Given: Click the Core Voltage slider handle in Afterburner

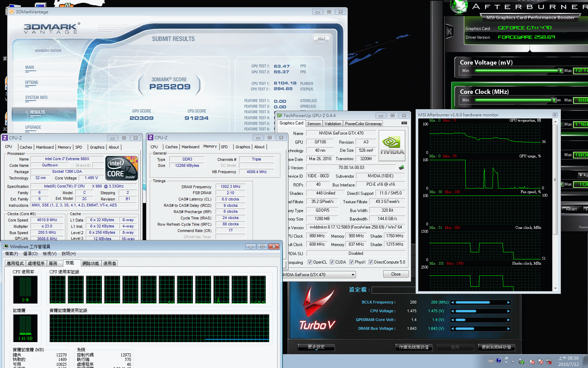Looking at the screenshot, I should click(x=561, y=71).
